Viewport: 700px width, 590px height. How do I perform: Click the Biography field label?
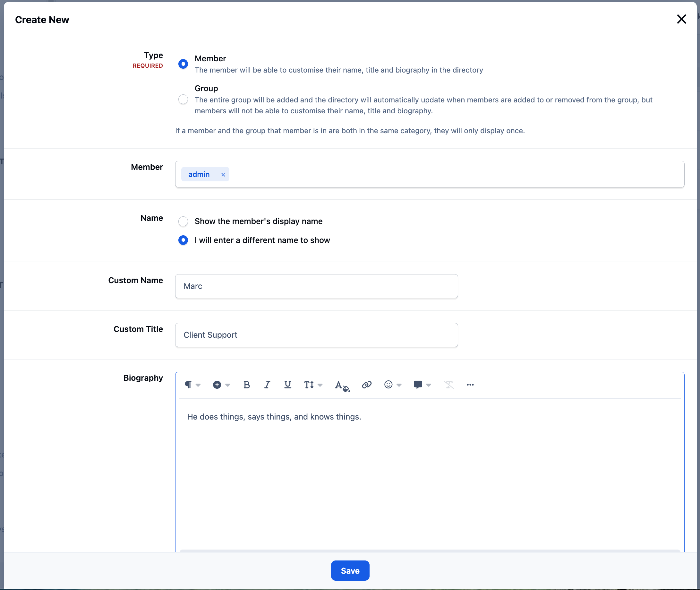pos(143,378)
